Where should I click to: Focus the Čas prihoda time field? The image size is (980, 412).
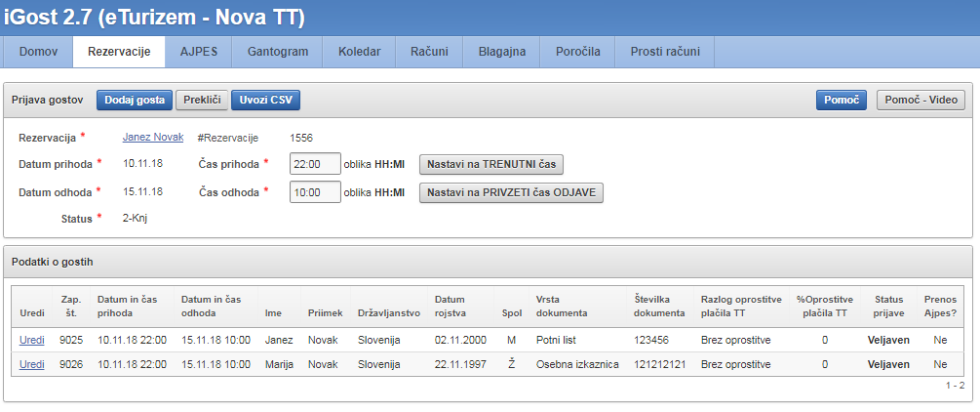click(x=315, y=164)
